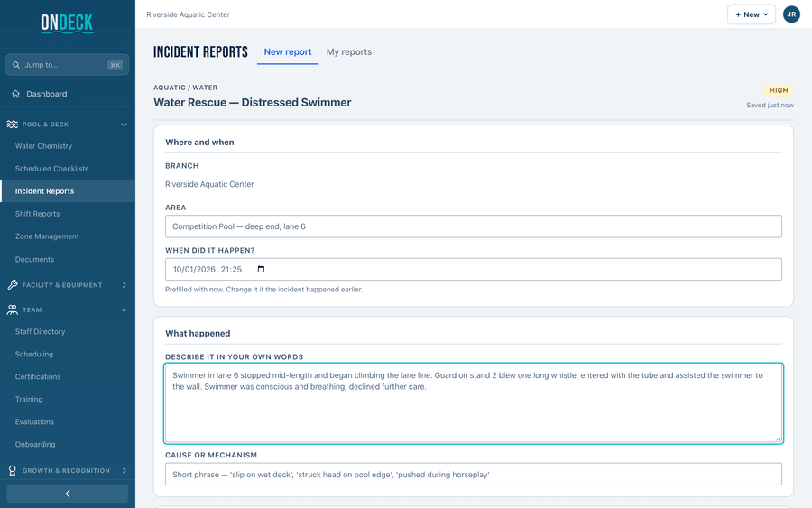Click the Branch value Riverside Aquatic Center
812x508 pixels.
pos(209,184)
